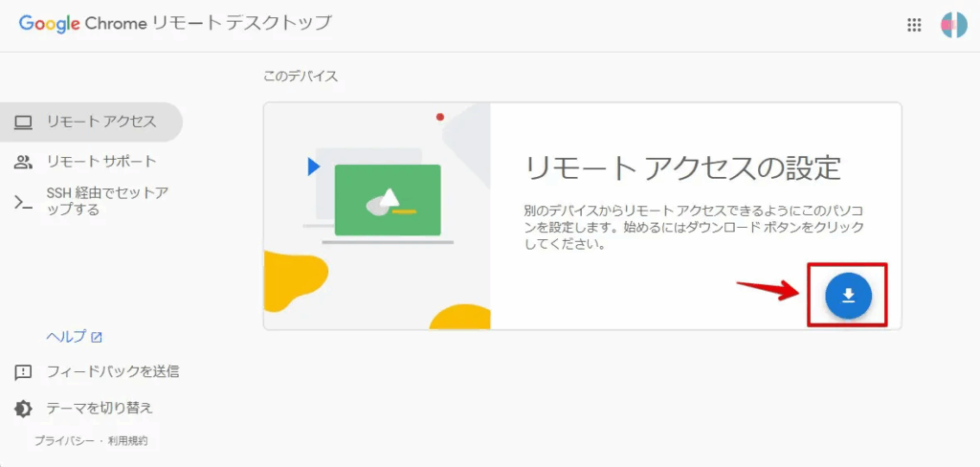
Task: Open the 利用規約 link
Action: 127,441
